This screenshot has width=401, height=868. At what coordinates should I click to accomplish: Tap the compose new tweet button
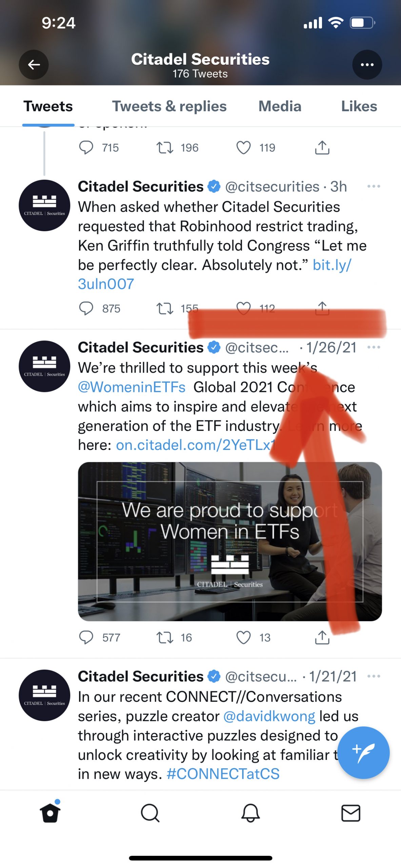pos(363,752)
